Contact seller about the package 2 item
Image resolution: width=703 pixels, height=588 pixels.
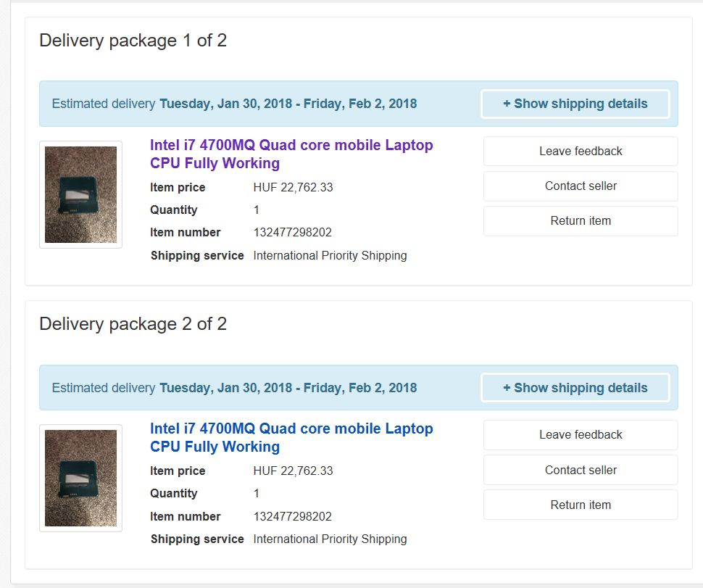(x=581, y=470)
